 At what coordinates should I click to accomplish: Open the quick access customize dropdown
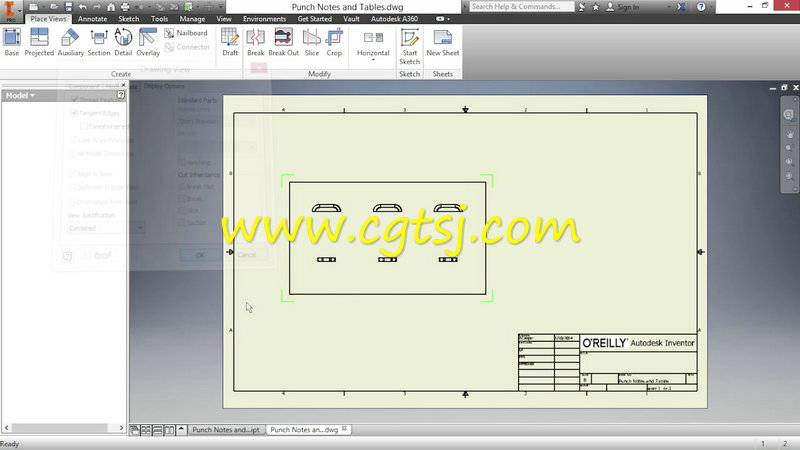point(221,7)
